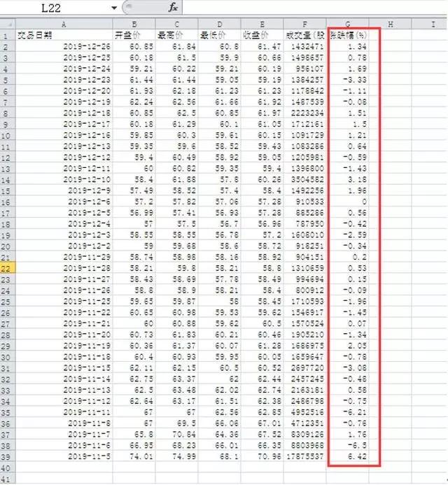
Task: Select column F header
Action: click(x=304, y=24)
